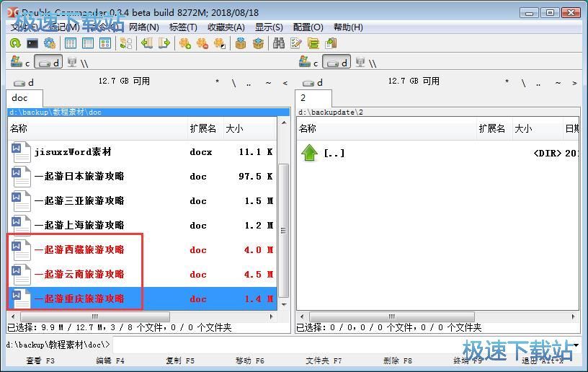
Task: Click the extract files box icon
Action: coord(258,43)
